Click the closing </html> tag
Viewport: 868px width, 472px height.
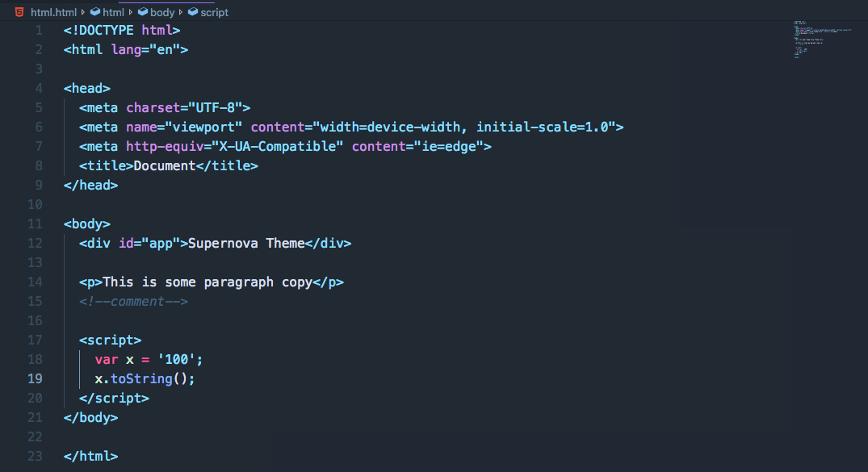point(90,457)
